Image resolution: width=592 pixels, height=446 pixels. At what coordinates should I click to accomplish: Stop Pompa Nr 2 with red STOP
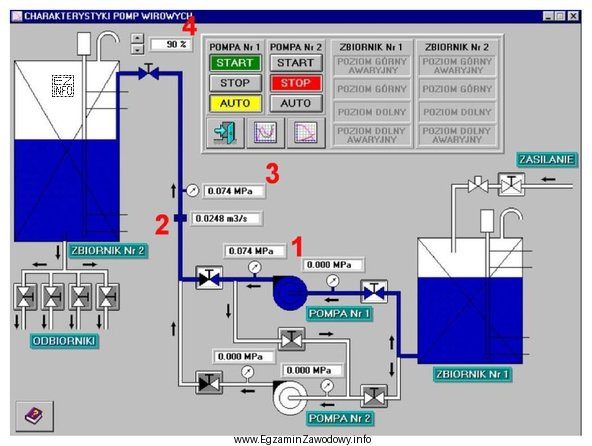click(x=296, y=83)
